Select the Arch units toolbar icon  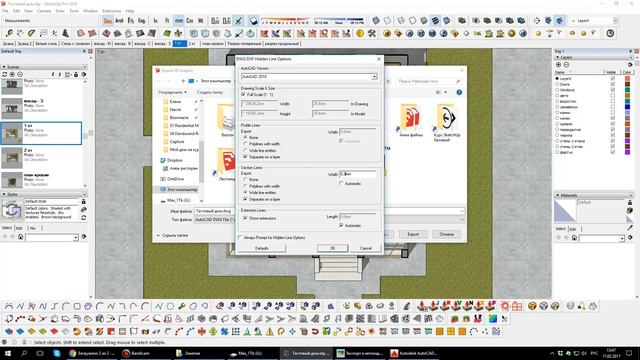[119, 20]
